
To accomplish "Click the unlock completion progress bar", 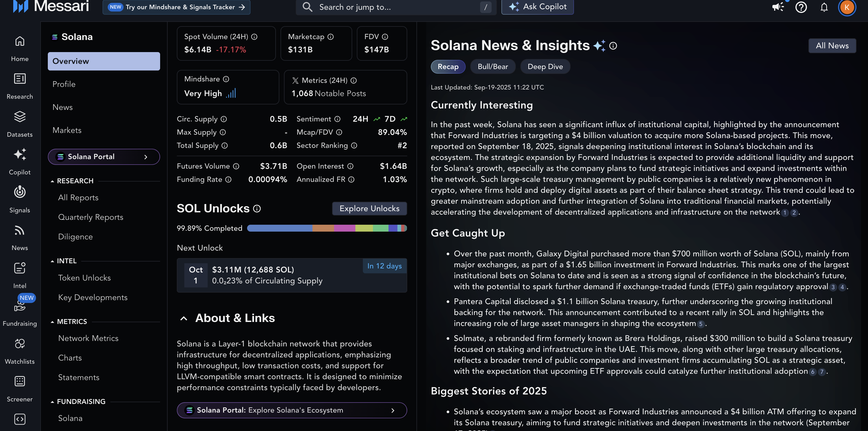I will point(327,228).
